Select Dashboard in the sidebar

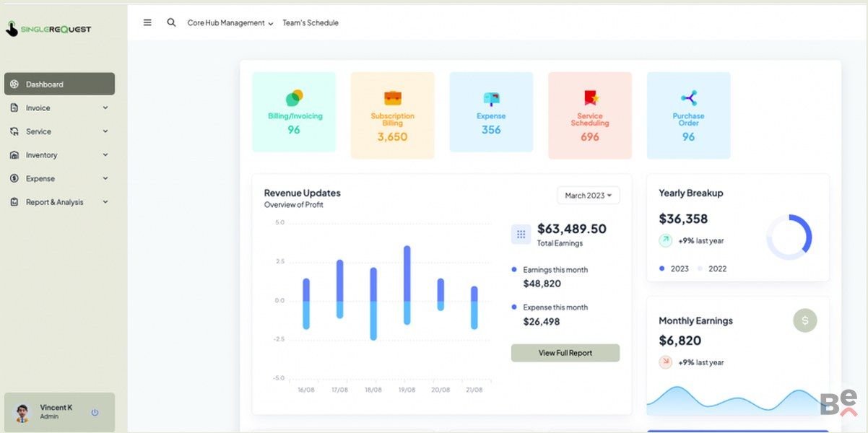[59, 84]
